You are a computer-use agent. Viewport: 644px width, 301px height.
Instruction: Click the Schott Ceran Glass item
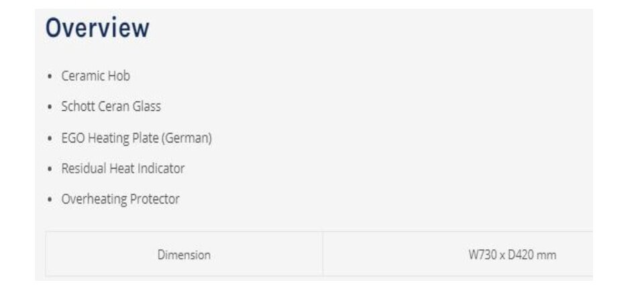pyautogui.click(x=111, y=107)
